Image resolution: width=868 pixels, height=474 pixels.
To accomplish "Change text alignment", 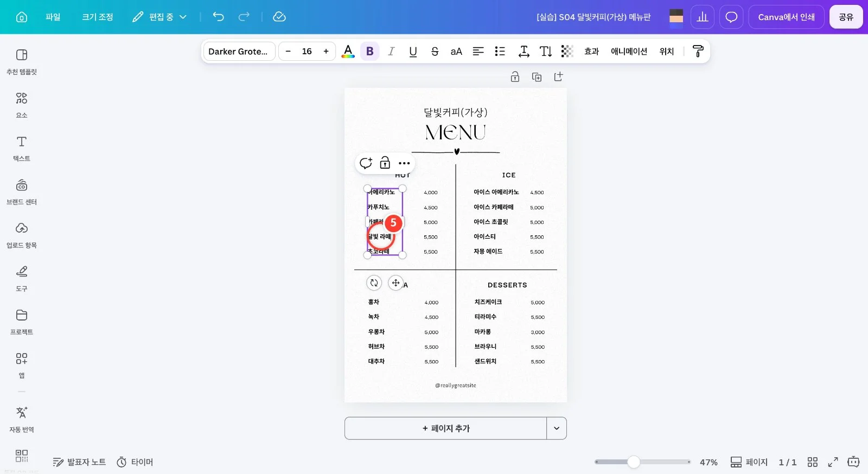I will tap(478, 52).
